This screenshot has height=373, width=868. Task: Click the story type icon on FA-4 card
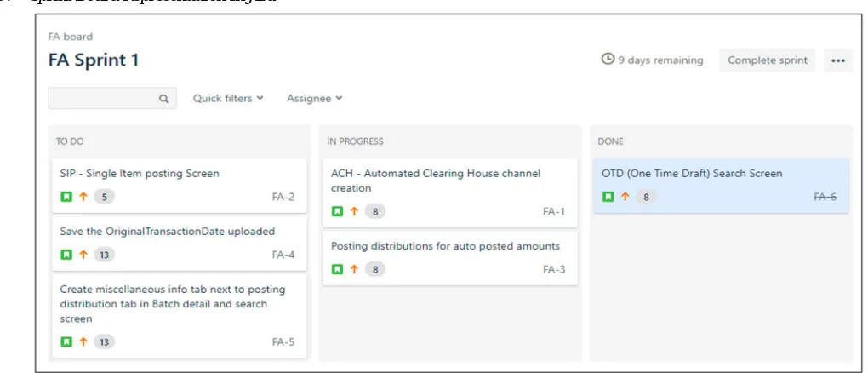[x=66, y=255]
